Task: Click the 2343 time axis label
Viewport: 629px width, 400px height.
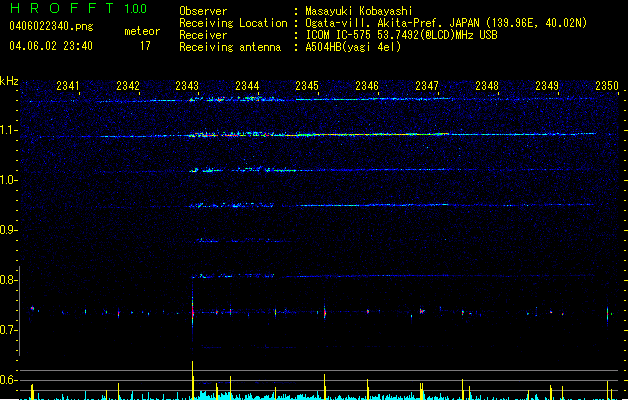Action: pos(187,86)
